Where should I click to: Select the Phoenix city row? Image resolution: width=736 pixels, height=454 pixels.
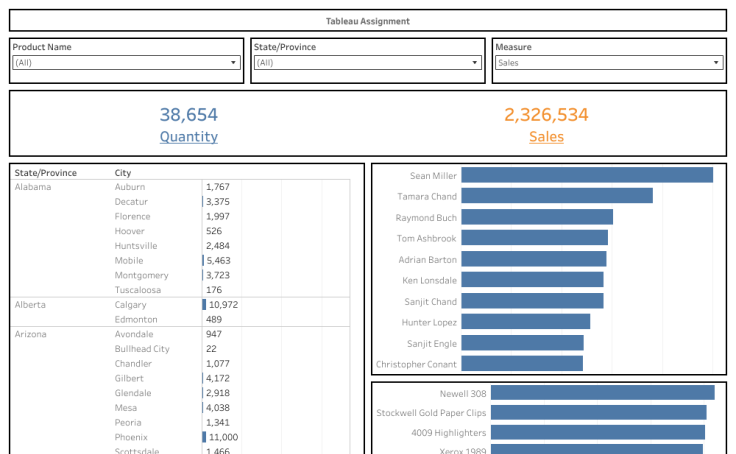coord(131,438)
